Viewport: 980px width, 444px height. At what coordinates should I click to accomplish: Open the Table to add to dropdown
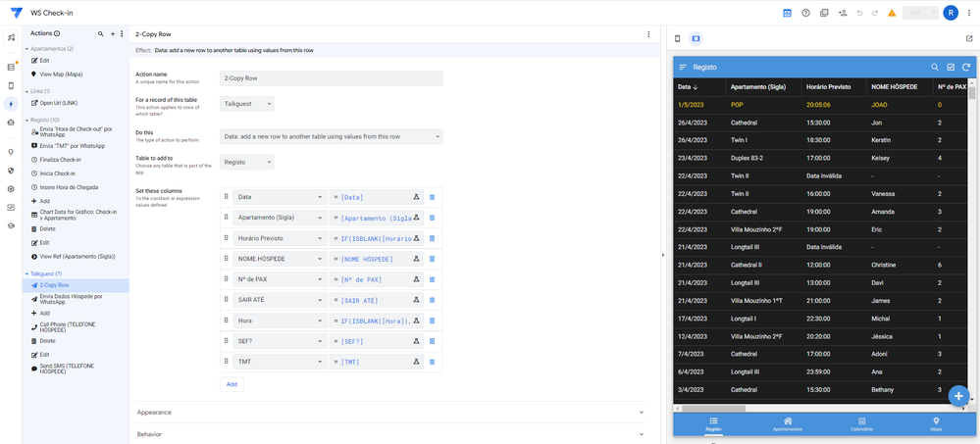247,162
